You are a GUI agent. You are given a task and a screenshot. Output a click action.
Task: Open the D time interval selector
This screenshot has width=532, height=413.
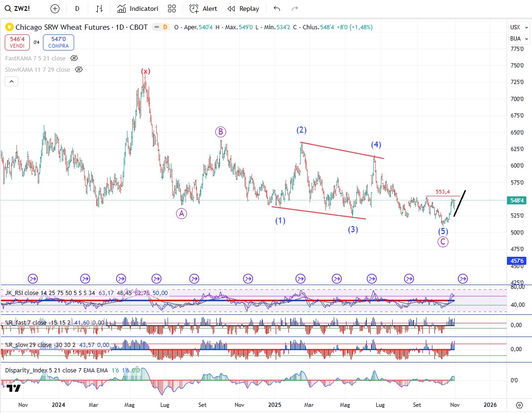click(x=77, y=8)
